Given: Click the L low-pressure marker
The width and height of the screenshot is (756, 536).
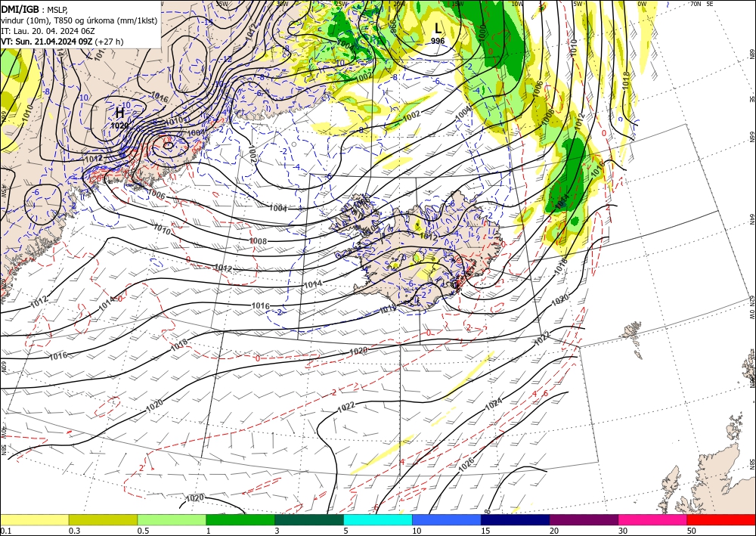Looking at the screenshot, I should (438, 28).
